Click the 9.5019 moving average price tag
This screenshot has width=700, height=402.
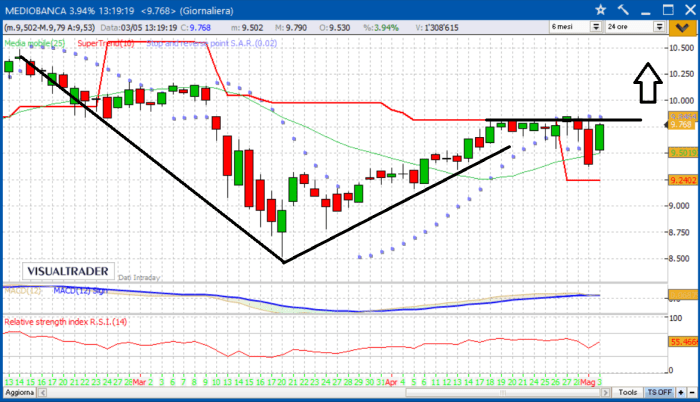click(x=683, y=153)
